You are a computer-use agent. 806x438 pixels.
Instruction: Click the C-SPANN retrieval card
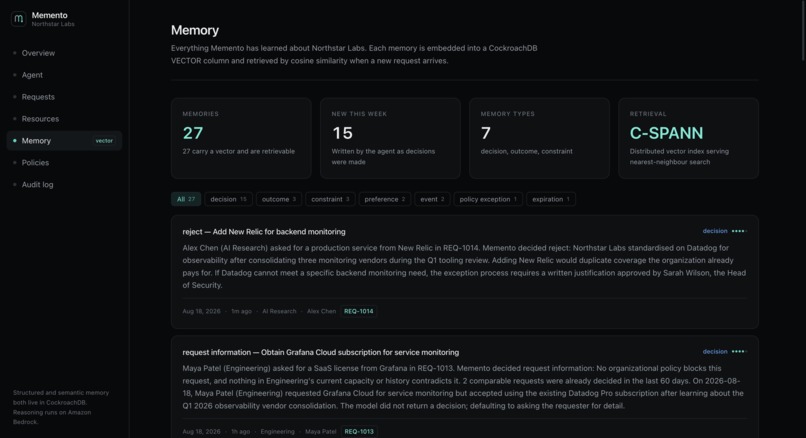click(x=688, y=138)
